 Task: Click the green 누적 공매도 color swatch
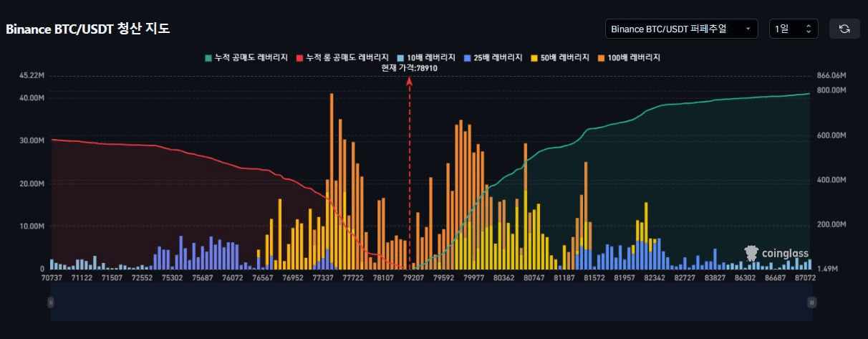(x=208, y=57)
